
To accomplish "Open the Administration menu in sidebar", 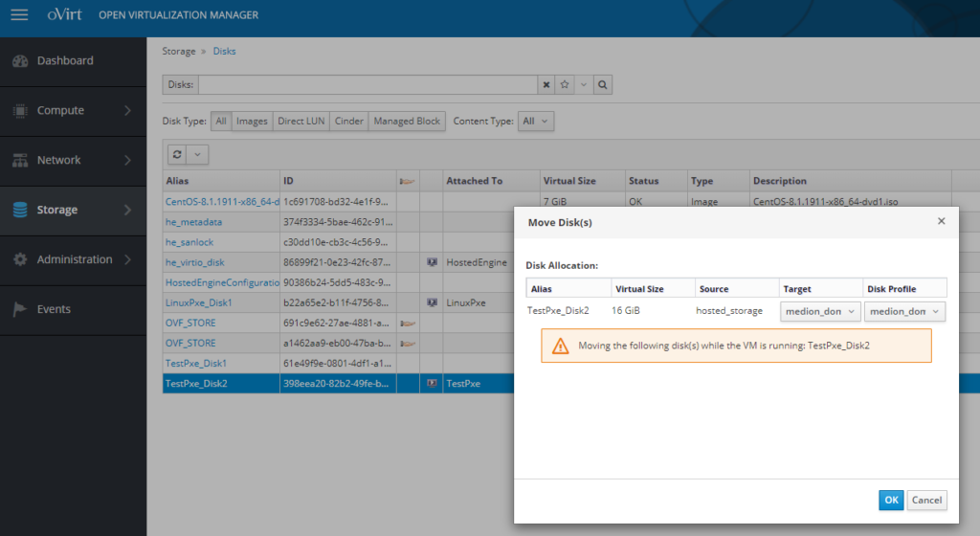I will [73, 259].
